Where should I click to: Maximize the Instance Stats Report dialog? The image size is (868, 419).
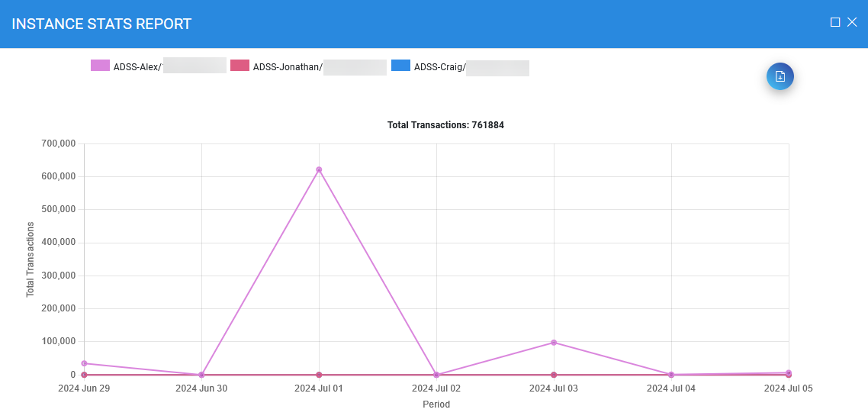pos(835,23)
